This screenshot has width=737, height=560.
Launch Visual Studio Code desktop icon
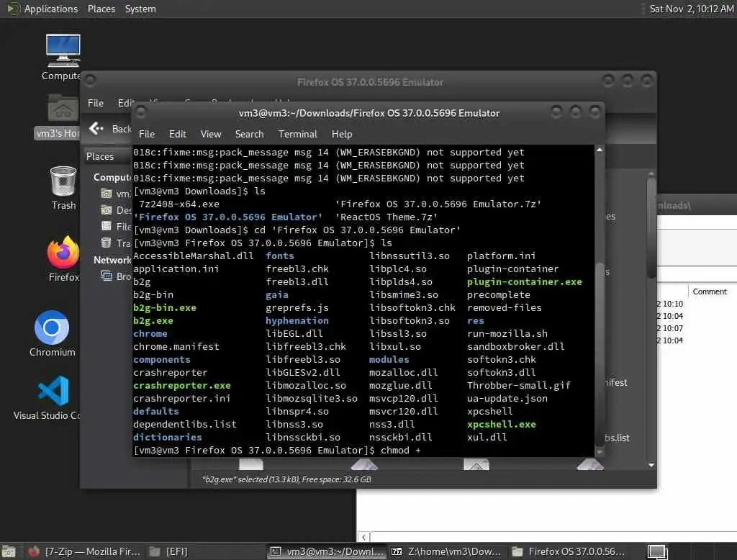[53, 390]
